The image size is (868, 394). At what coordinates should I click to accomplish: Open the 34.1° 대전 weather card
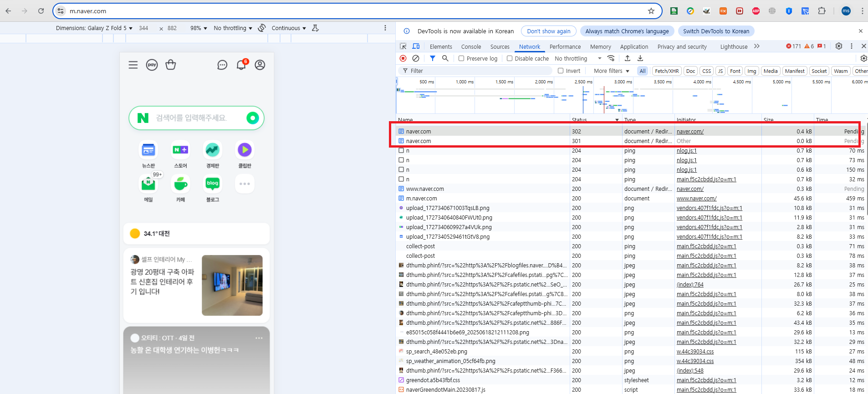pos(196,233)
